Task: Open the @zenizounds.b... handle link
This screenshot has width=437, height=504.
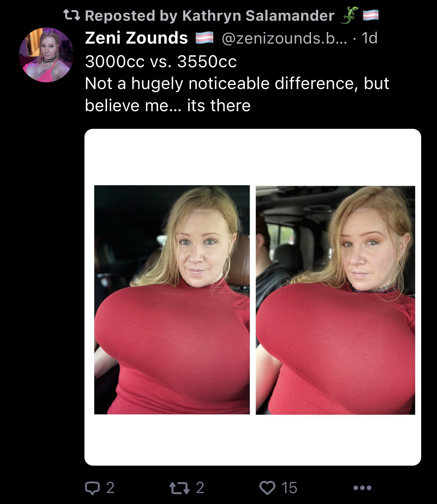Action: (284, 38)
